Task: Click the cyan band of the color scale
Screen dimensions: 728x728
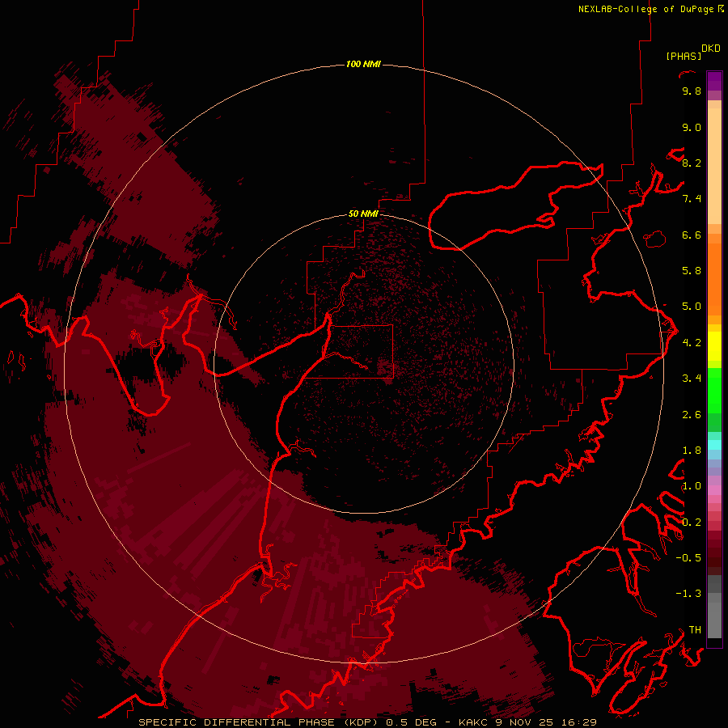Action: tap(714, 445)
